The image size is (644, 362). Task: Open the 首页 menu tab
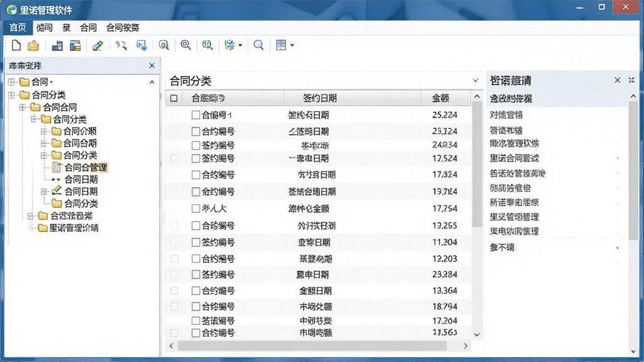tap(18, 28)
